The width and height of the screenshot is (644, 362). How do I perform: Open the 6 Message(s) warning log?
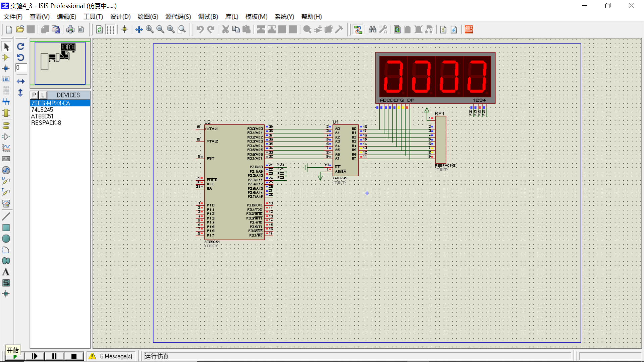coord(111,356)
